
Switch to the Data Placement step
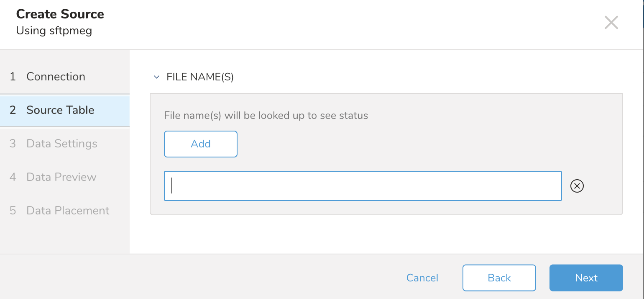point(68,211)
